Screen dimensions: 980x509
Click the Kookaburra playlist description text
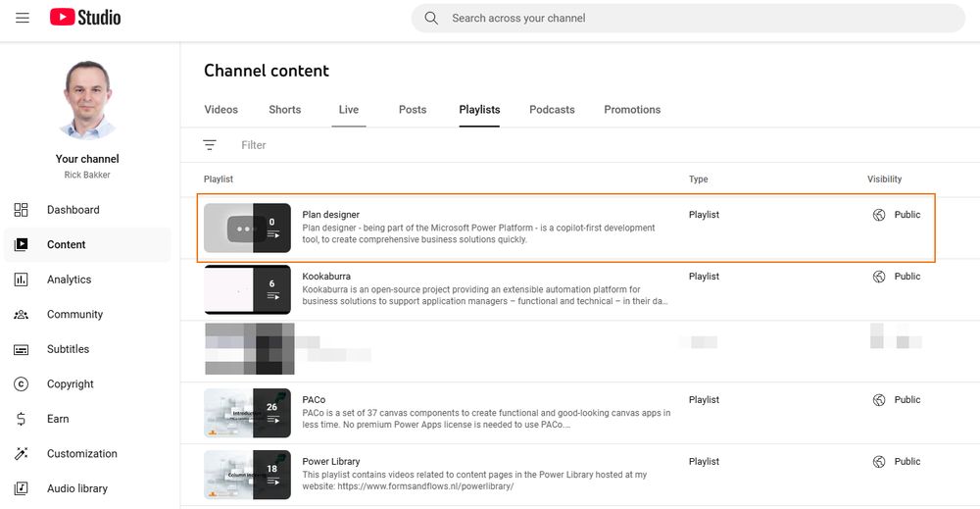pyautogui.click(x=485, y=295)
